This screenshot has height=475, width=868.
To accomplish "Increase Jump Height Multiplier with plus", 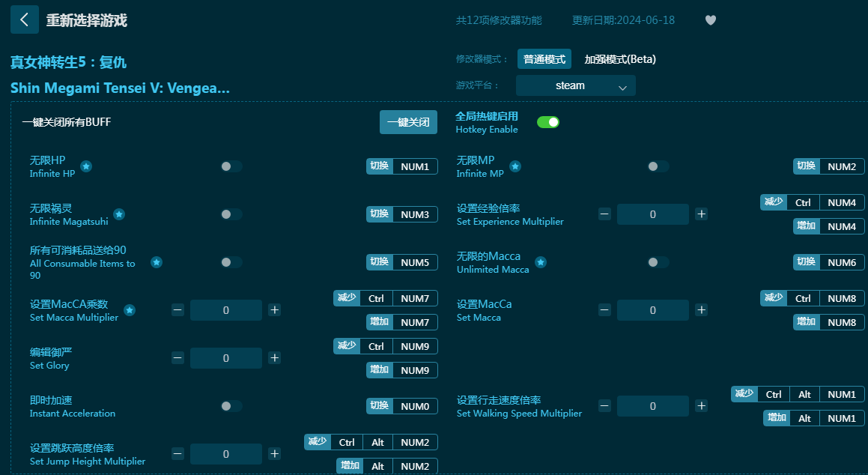I will tap(275, 454).
